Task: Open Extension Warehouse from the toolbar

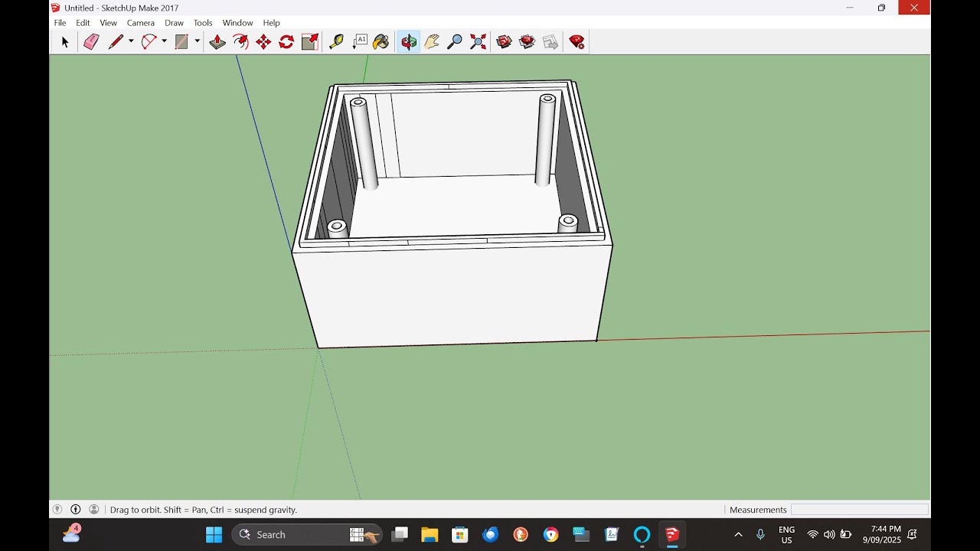Action: point(527,42)
